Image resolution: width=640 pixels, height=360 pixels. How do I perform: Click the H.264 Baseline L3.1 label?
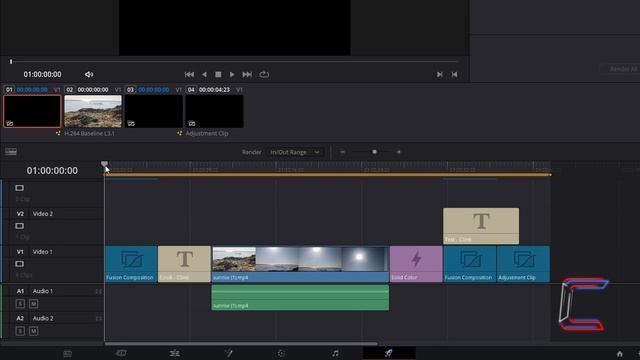coord(89,133)
